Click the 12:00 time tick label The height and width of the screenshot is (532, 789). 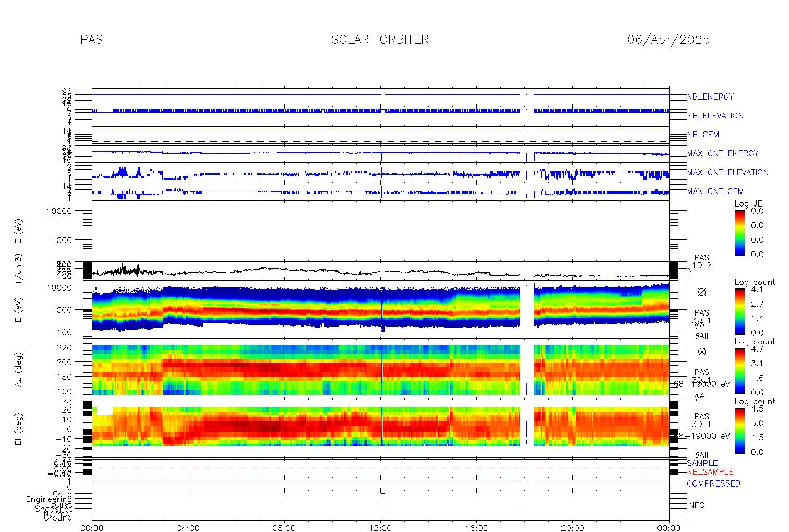pyautogui.click(x=380, y=528)
